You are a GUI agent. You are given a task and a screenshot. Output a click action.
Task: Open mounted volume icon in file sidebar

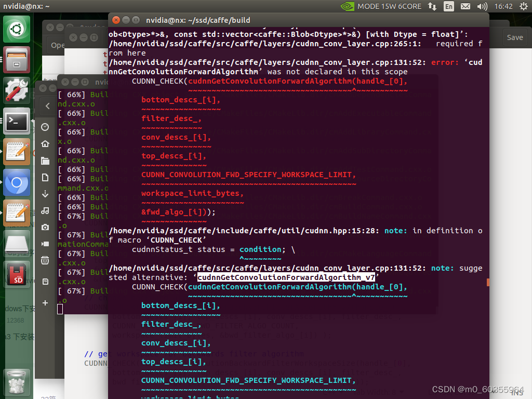click(x=45, y=282)
